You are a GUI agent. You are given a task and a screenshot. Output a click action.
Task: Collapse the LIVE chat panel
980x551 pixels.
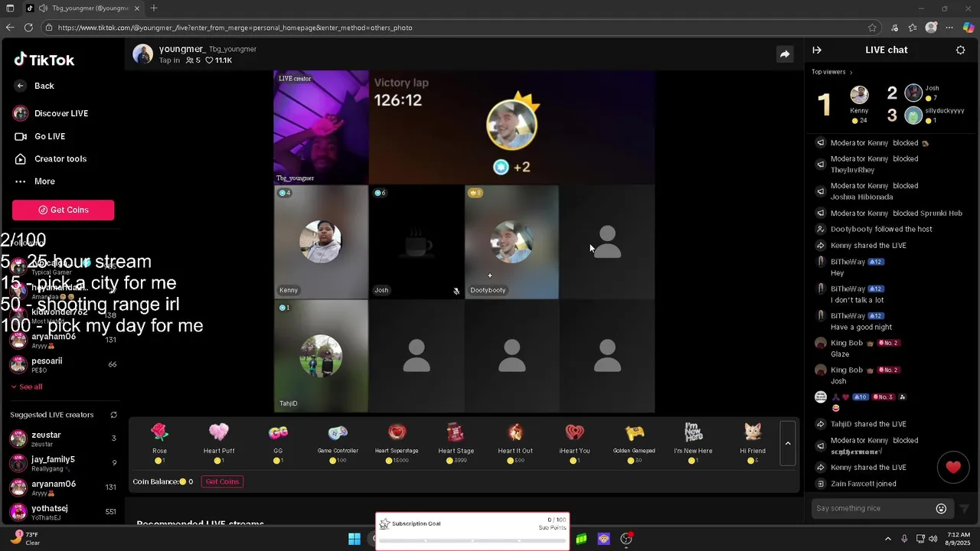click(817, 50)
